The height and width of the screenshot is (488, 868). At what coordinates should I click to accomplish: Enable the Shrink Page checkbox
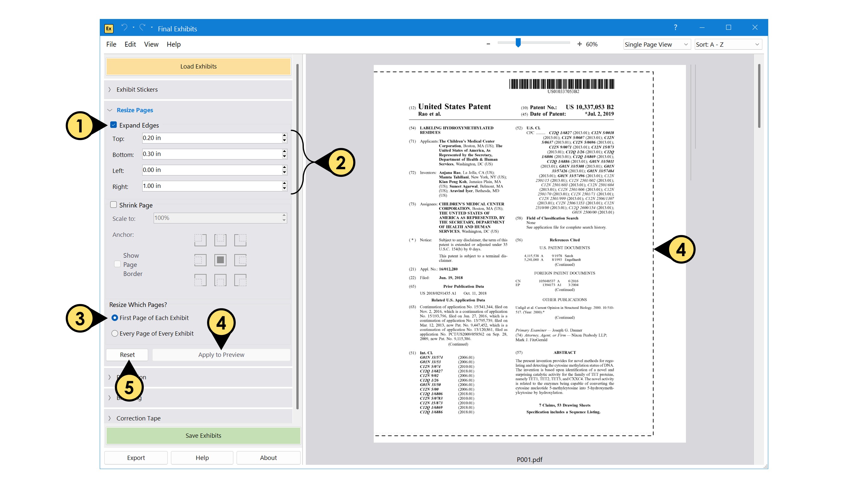point(114,205)
